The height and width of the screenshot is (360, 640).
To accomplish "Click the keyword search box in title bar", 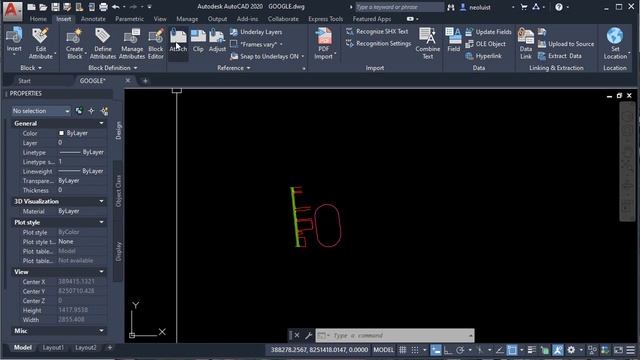I will (x=399, y=7).
